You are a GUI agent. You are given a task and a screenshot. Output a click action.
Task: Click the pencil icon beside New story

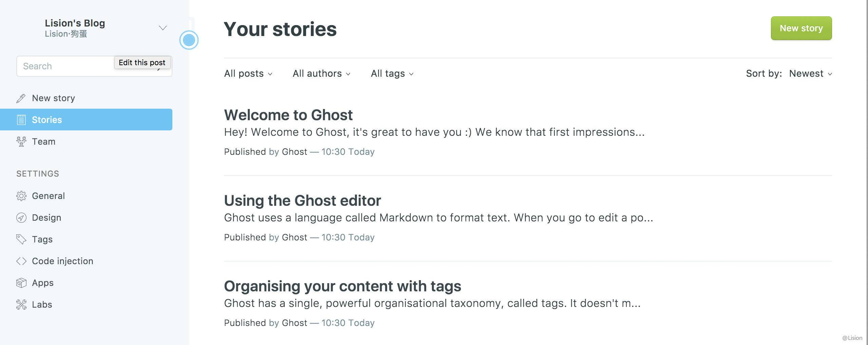tap(21, 98)
